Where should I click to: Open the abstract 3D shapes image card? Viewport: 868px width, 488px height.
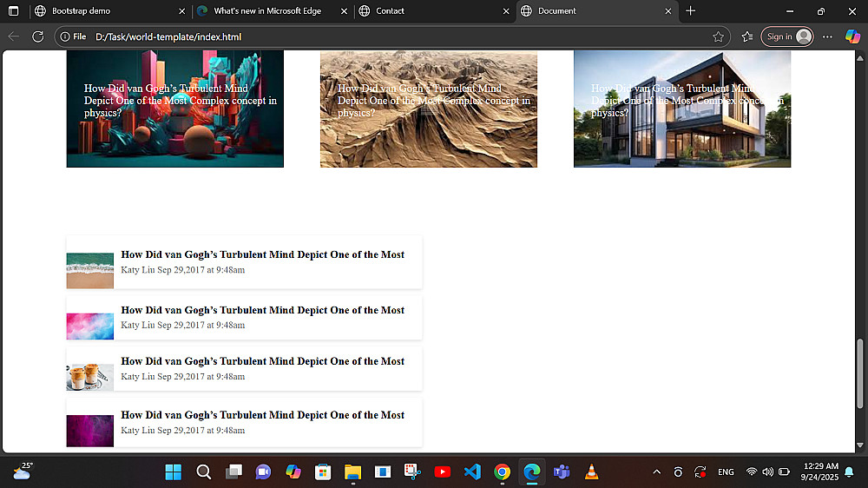175,109
